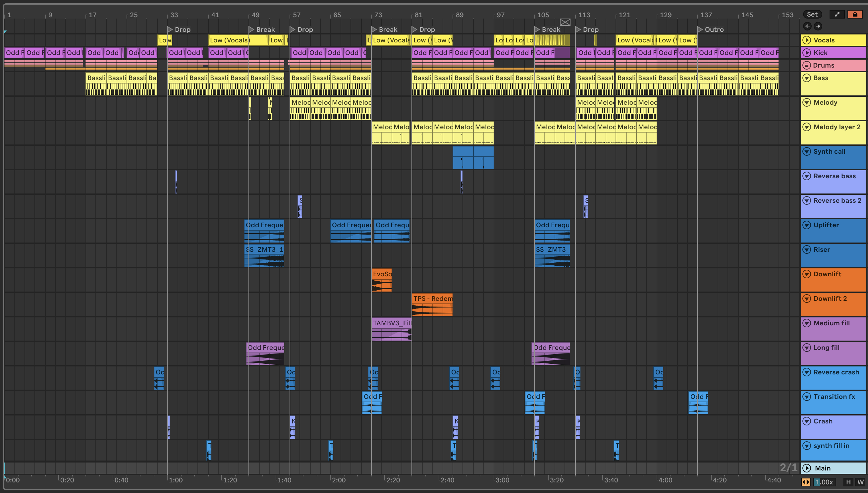
Task: Toggle the audio waveform view button
Action: click(806, 482)
